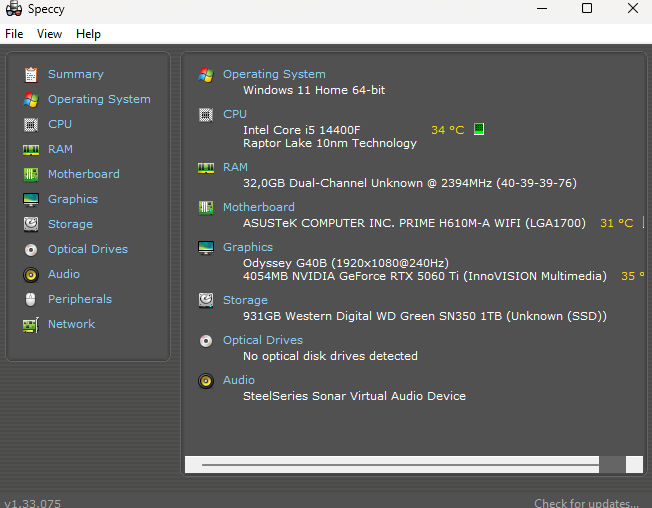Screen dimensions: 652x508
Task: Click the RAM module icon in sidebar
Action: pos(31,150)
